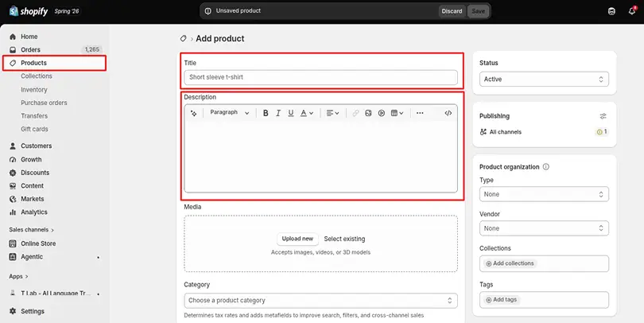Click the Home icon in sidebar

pyautogui.click(x=13, y=37)
